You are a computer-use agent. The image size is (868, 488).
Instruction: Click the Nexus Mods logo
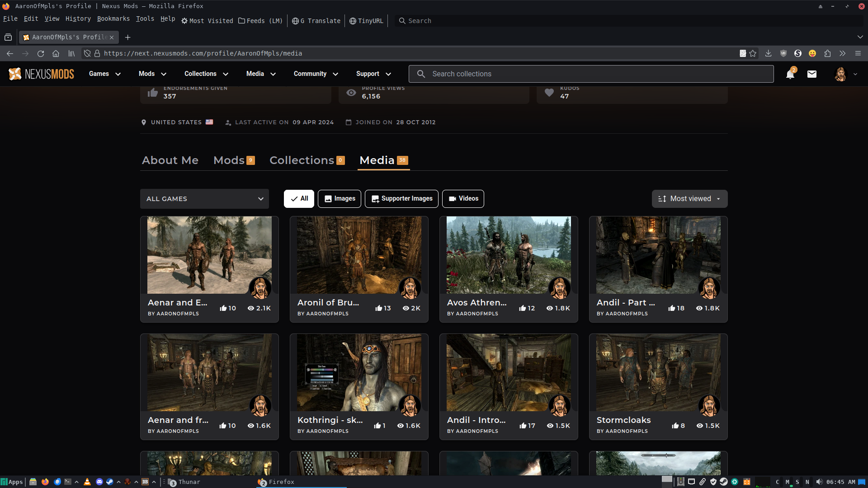point(41,74)
